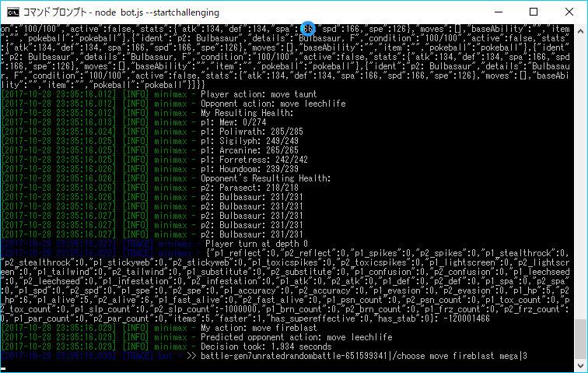Minimize the Command Prompt window
Image resolution: width=588 pixels, height=373 pixels.
click(x=499, y=12)
